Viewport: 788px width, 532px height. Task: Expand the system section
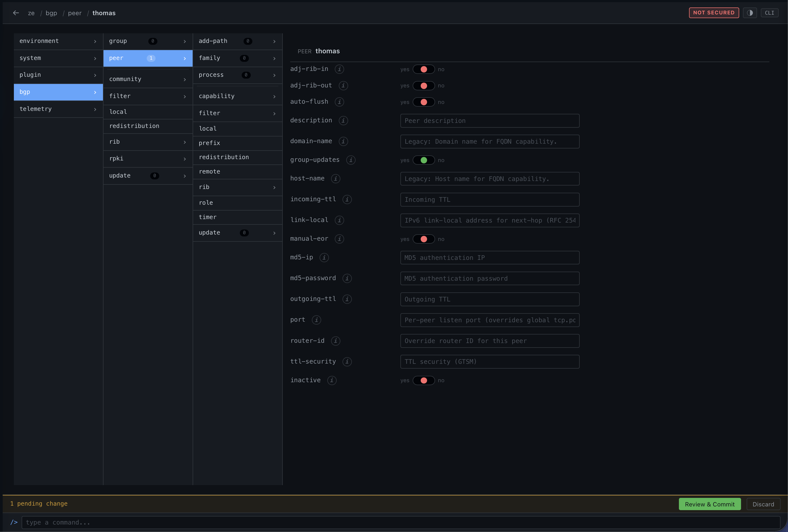click(58, 58)
